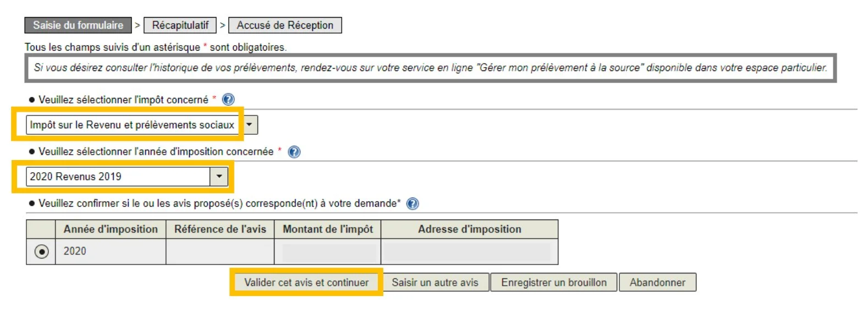Open the Accusé de Réception step

[x=285, y=25]
